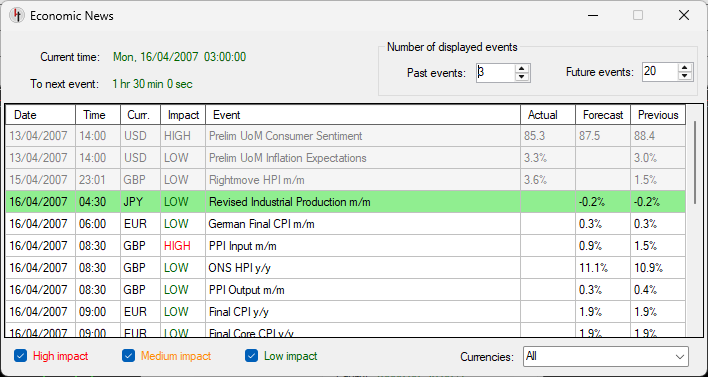This screenshot has width=708, height=377.
Task: Toggle the Low impact checkbox
Action: 252,356
